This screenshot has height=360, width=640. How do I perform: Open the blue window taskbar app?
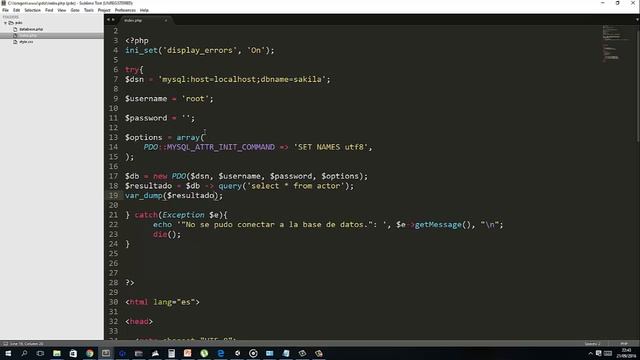pos(269,353)
